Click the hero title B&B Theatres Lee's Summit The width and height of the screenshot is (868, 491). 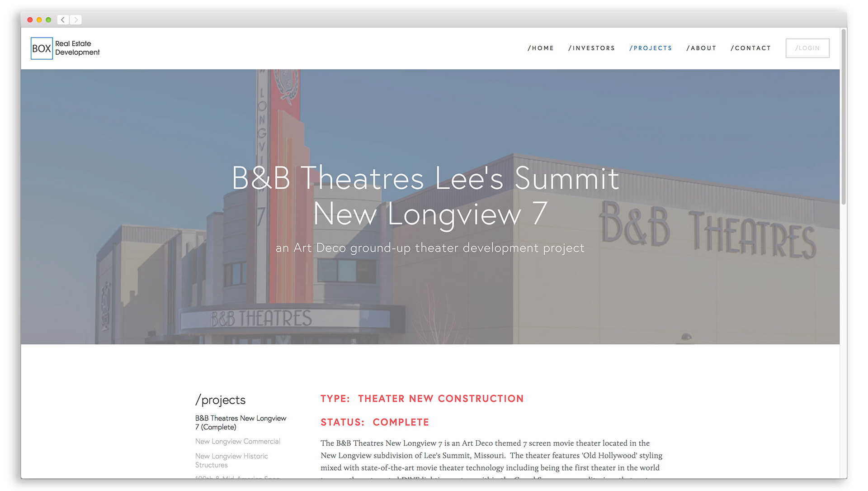click(x=425, y=178)
